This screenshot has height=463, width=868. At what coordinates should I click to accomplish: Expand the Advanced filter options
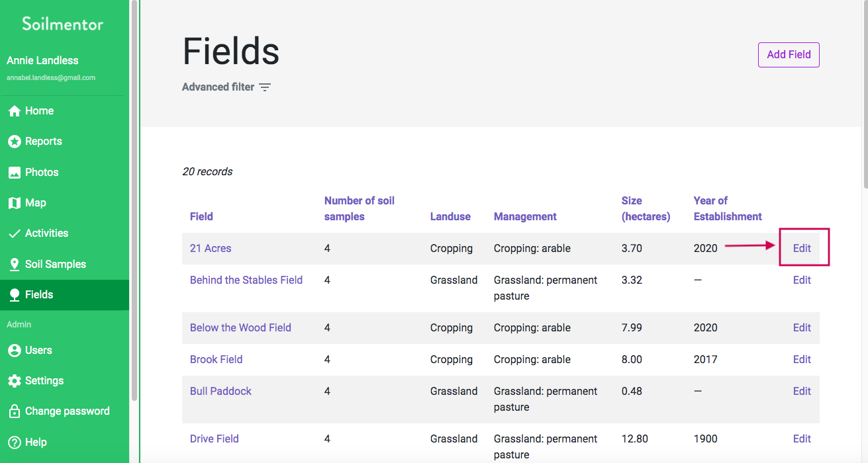[226, 87]
